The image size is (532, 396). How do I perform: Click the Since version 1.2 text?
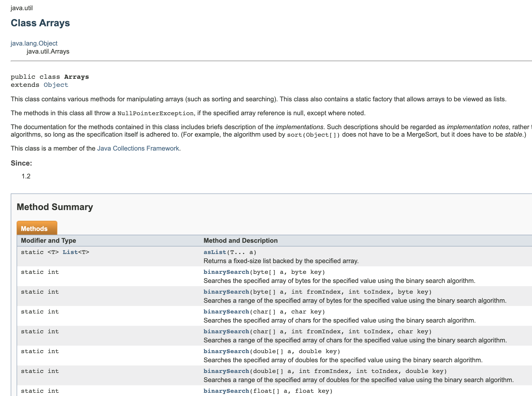[x=26, y=176]
